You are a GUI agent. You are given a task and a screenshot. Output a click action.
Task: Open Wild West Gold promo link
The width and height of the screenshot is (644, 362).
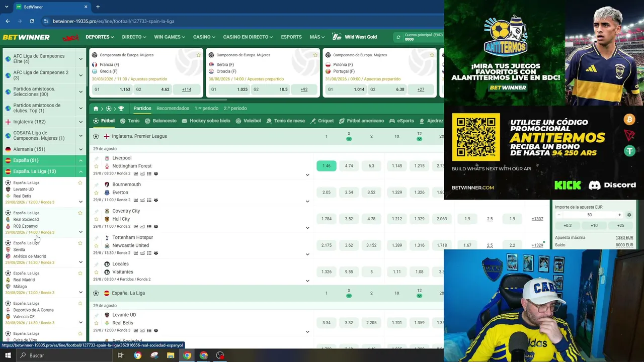point(355,37)
